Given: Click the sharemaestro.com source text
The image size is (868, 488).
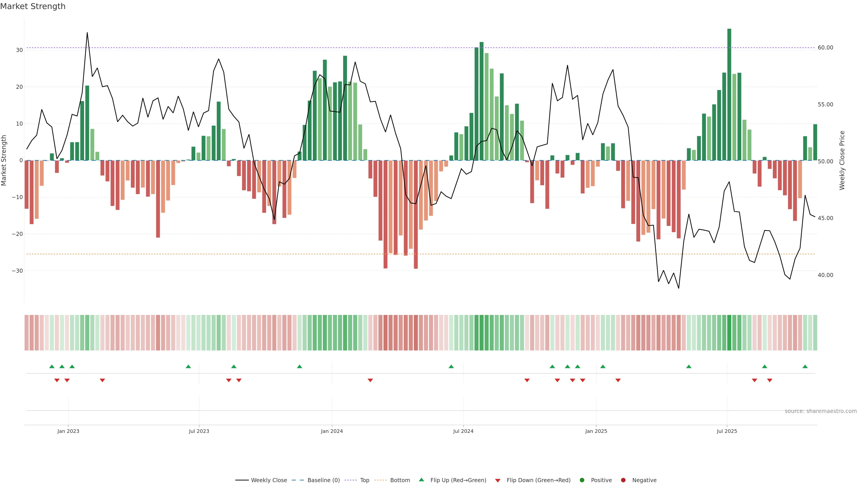Looking at the screenshot, I should click(x=821, y=411).
